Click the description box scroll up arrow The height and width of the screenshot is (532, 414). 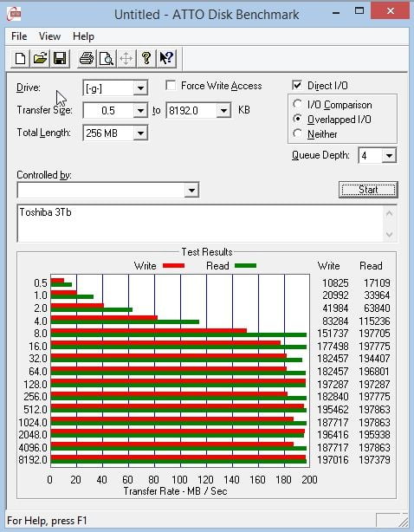point(389,213)
